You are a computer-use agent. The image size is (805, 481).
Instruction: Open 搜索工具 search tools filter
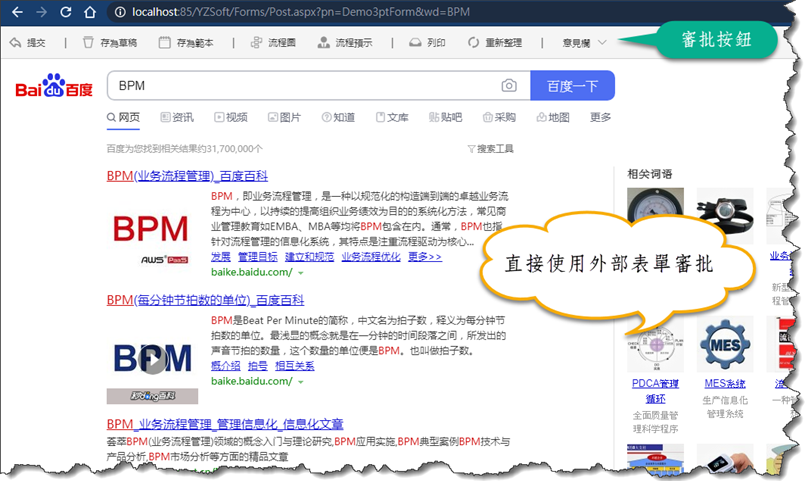coord(490,149)
